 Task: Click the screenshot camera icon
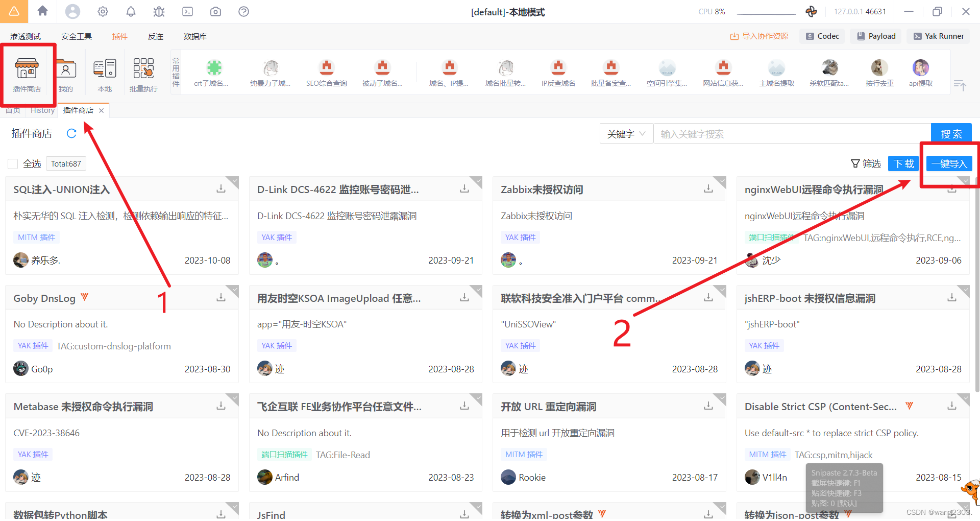[215, 11]
